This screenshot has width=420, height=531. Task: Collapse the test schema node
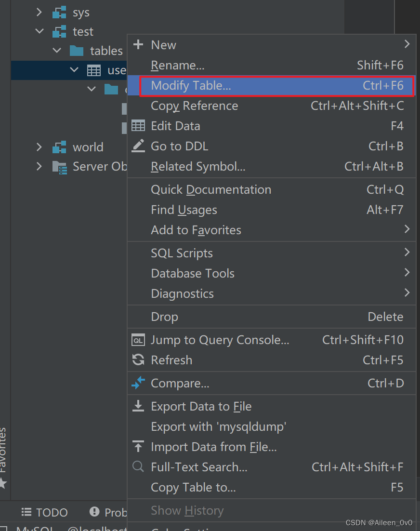click(x=39, y=31)
